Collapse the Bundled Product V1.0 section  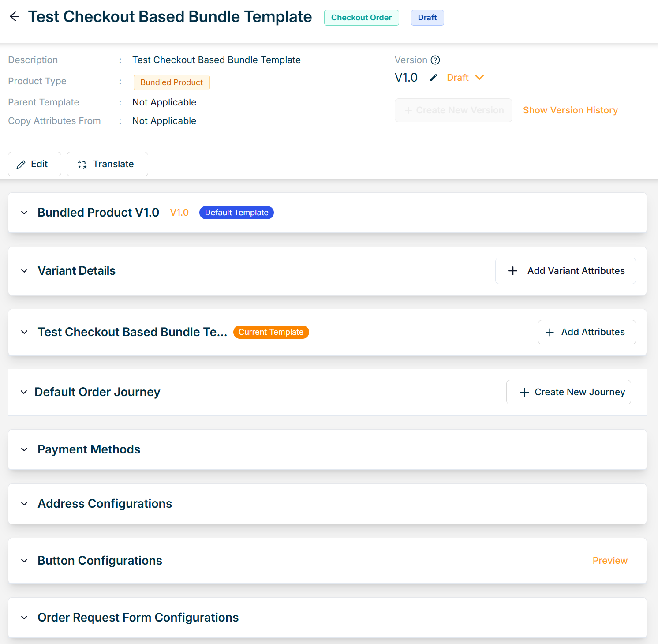pos(24,213)
